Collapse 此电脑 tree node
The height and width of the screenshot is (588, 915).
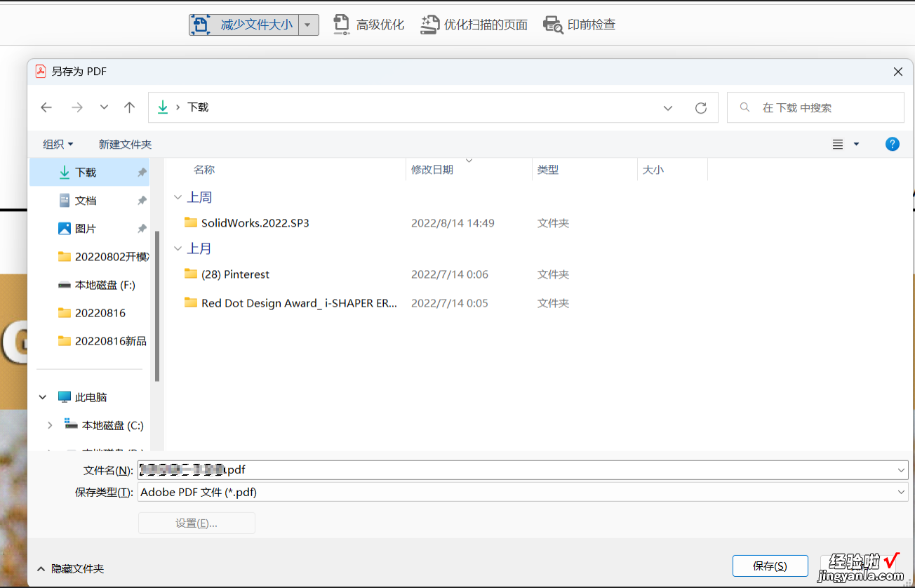click(x=43, y=397)
